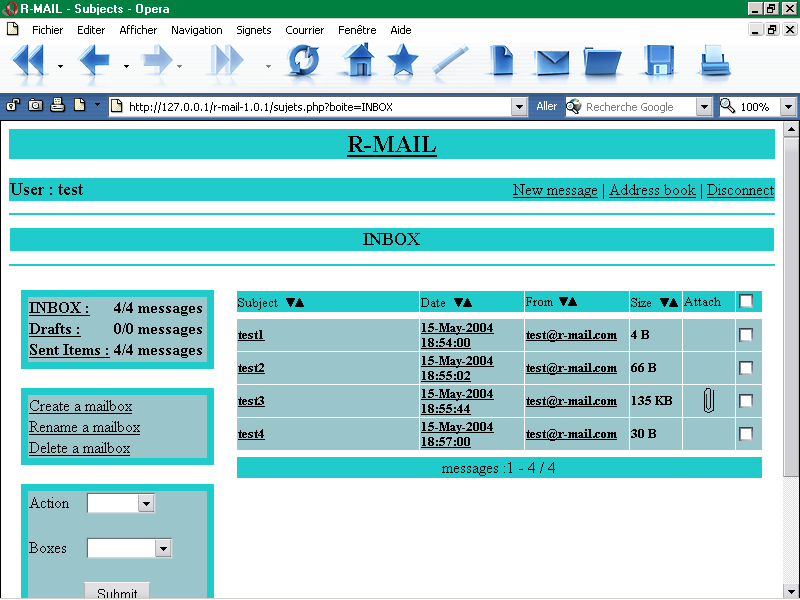Open the Address book link
Viewport: 800px width, 600px height.
[x=652, y=190]
